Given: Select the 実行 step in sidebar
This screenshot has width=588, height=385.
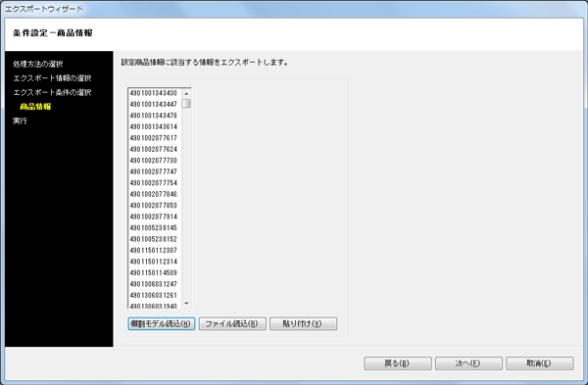Looking at the screenshot, I should coord(20,121).
